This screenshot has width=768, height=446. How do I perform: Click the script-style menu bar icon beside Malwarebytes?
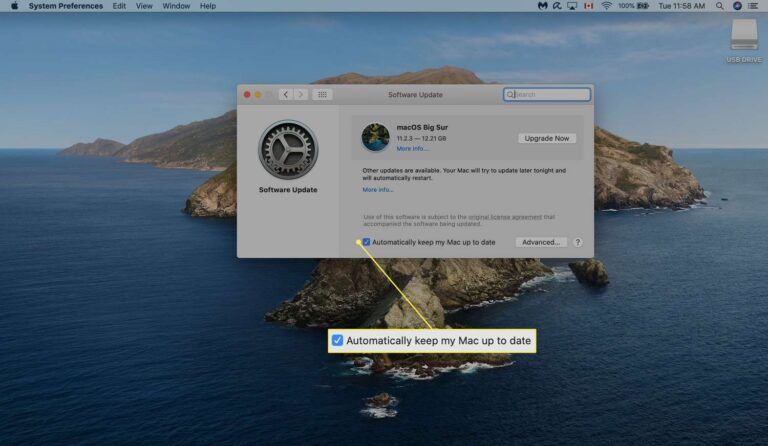[x=557, y=6]
